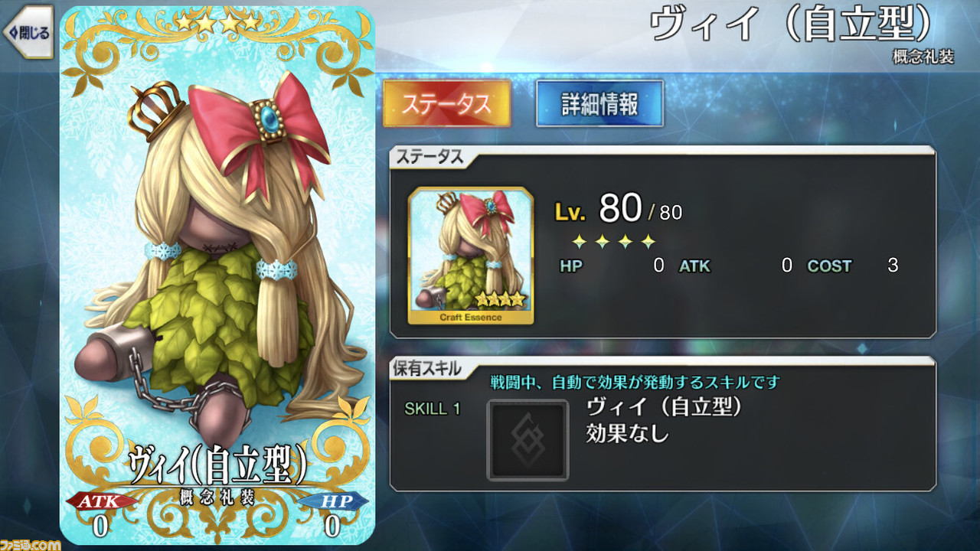Tap the 効果なし skill description text

click(x=627, y=434)
